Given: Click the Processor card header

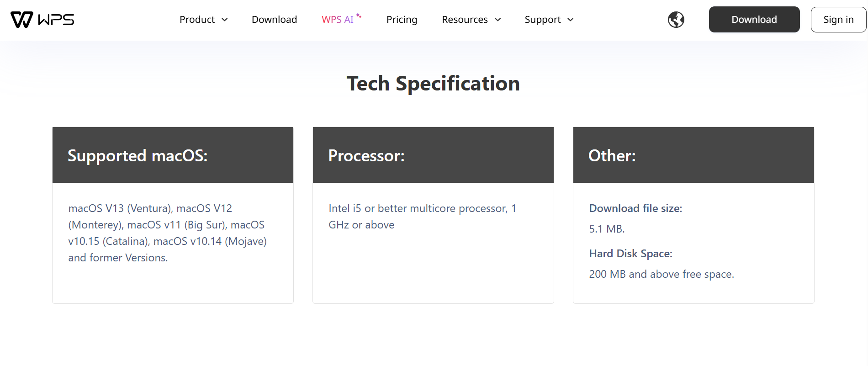Looking at the screenshot, I should tap(433, 155).
